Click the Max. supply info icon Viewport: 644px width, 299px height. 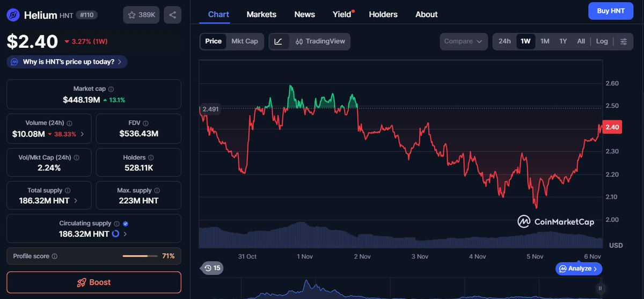click(157, 191)
